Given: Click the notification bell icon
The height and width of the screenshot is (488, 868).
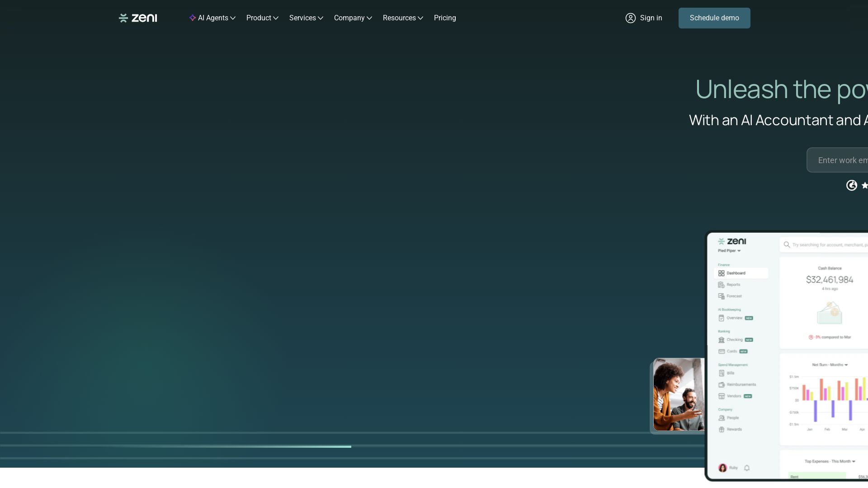Looking at the screenshot, I should (x=747, y=468).
